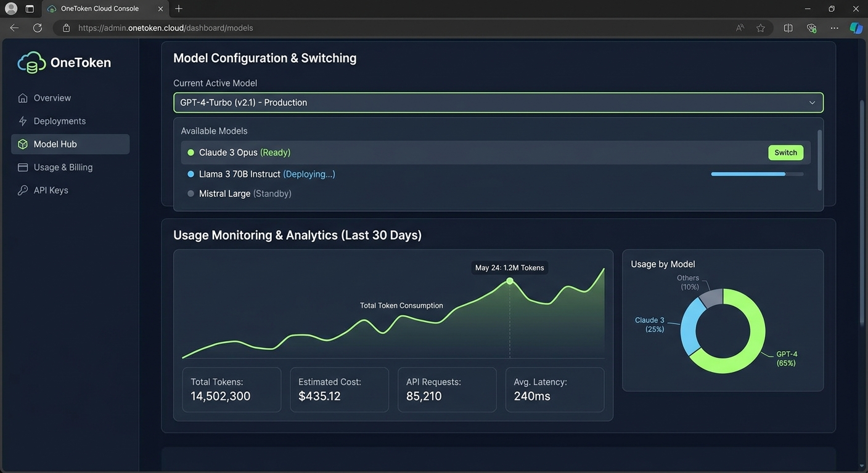Screen dimensions: 868x473
Task: Switch to Claude 3 Opus with Switch button
Action: point(785,153)
